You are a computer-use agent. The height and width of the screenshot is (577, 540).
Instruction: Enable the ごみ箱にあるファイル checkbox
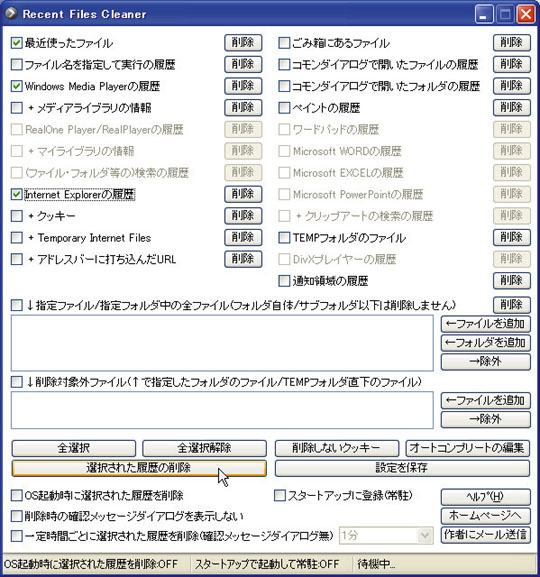[x=284, y=43]
